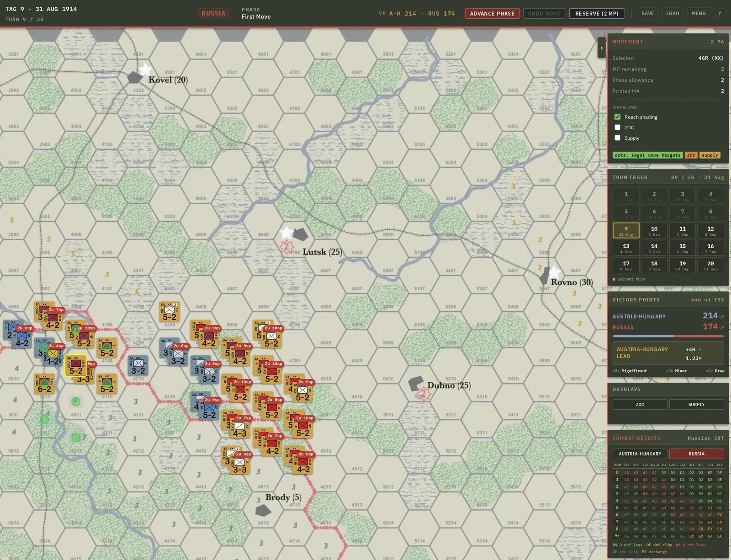Click RESERVE (2 MP) button
The image size is (731, 560).
(597, 14)
